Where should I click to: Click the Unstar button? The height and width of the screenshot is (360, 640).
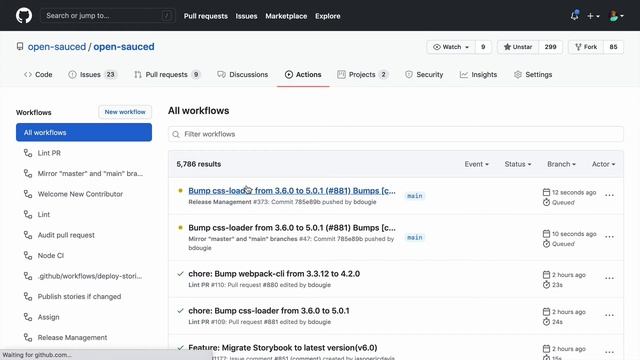[x=518, y=47]
